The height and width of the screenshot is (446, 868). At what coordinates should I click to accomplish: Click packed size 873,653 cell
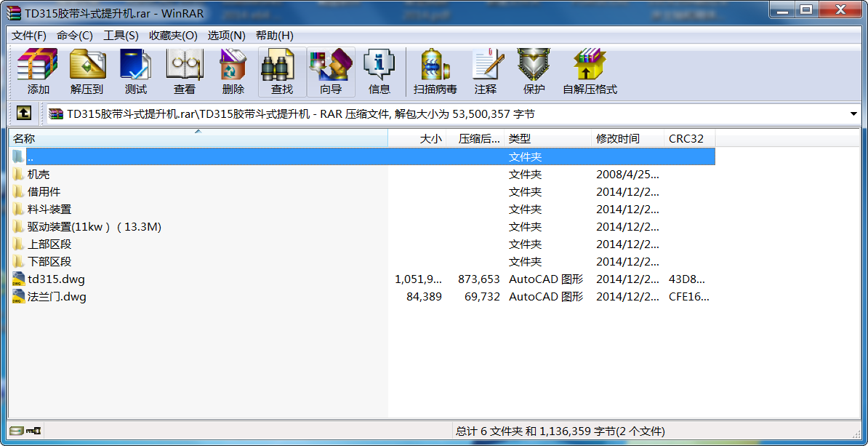click(x=479, y=279)
